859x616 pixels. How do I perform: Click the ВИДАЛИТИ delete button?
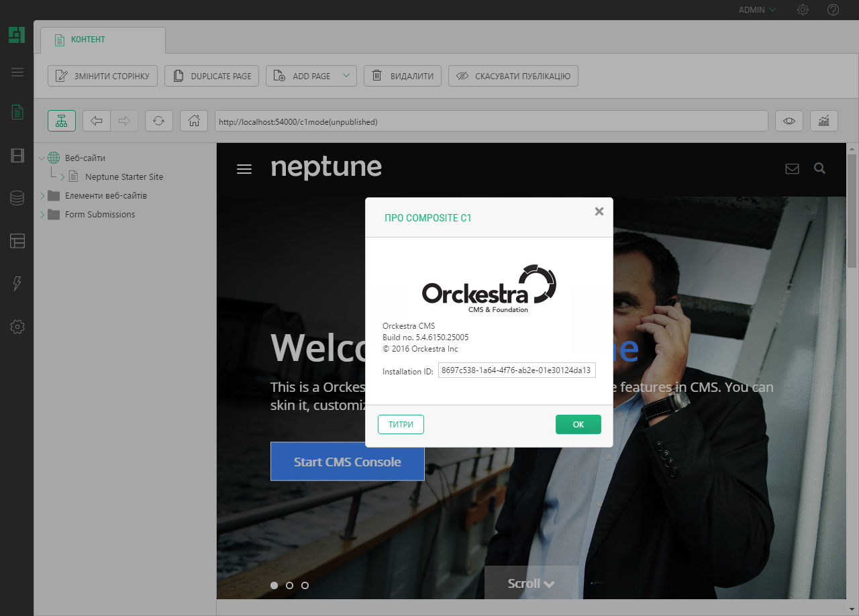(403, 76)
